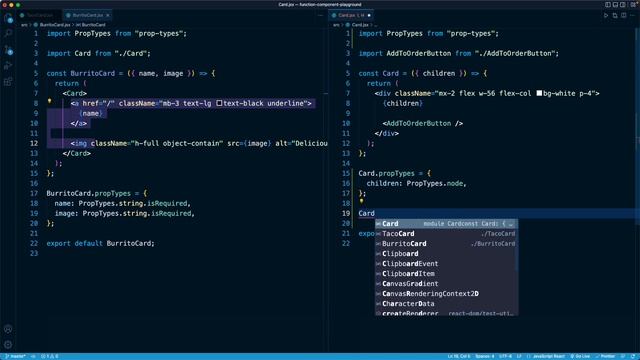Image resolution: width=640 pixels, height=360 pixels.
Task: Click line 19 Card text in right editor
Action: (366, 213)
